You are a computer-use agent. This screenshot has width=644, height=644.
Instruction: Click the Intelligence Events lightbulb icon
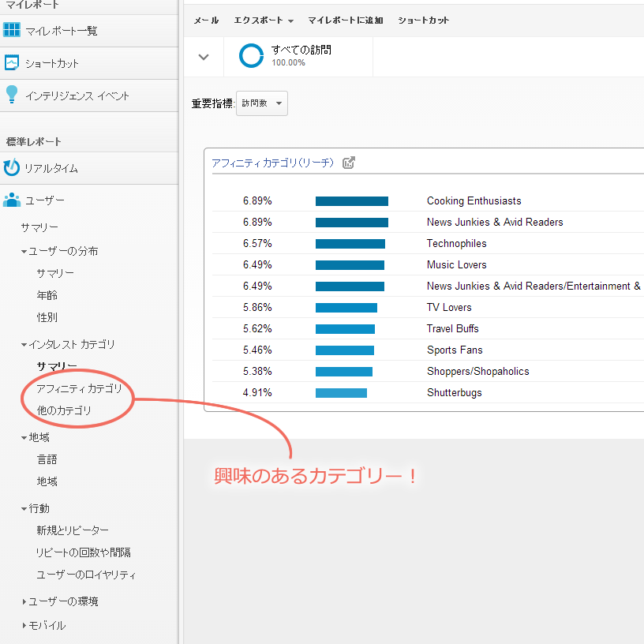click(x=12, y=95)
